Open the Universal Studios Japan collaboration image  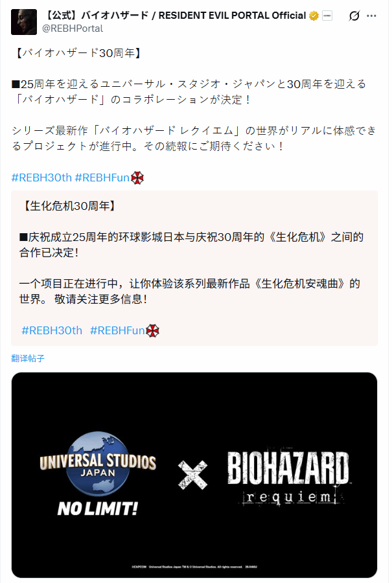(x=194, y=475)
